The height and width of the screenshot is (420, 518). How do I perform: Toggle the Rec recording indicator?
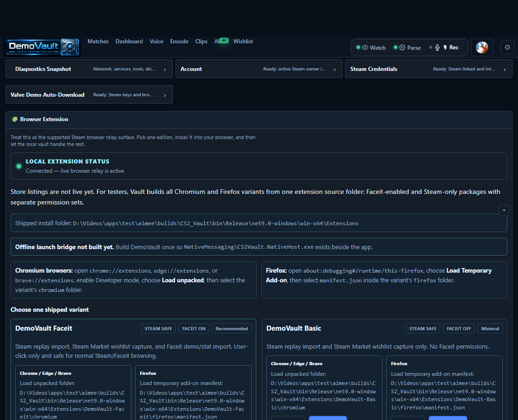pos(444,47)
